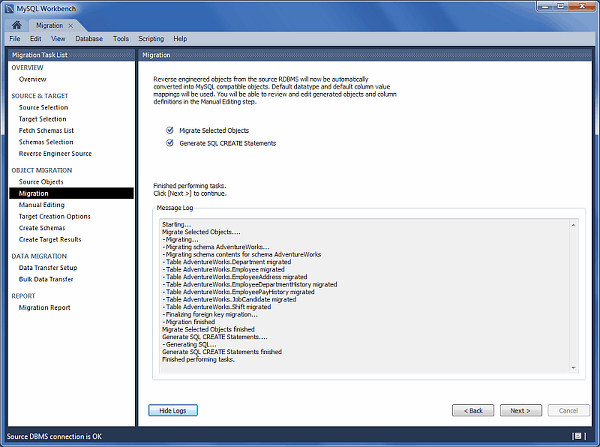Image resolution: width=600 pixels, height=447 pixels.
Task: Click log line 'Finished performing tasks.' in Message Log
Action: [198, 359]
